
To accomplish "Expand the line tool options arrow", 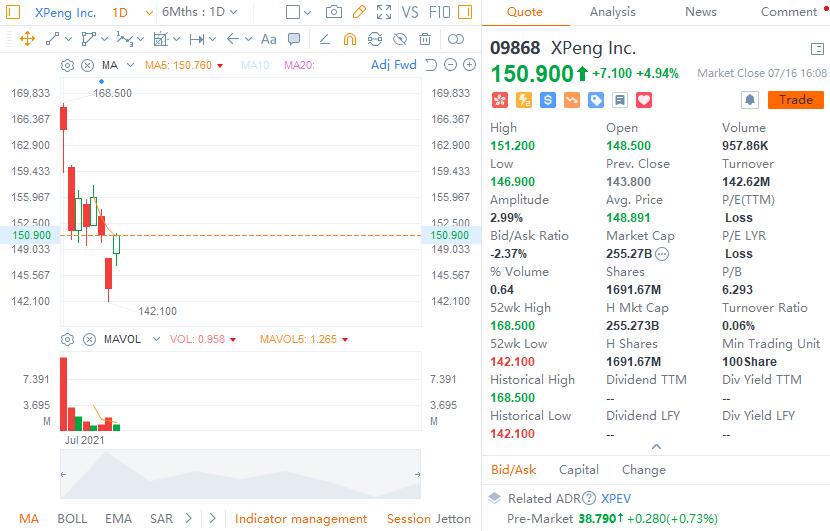I will coord(68,39).
